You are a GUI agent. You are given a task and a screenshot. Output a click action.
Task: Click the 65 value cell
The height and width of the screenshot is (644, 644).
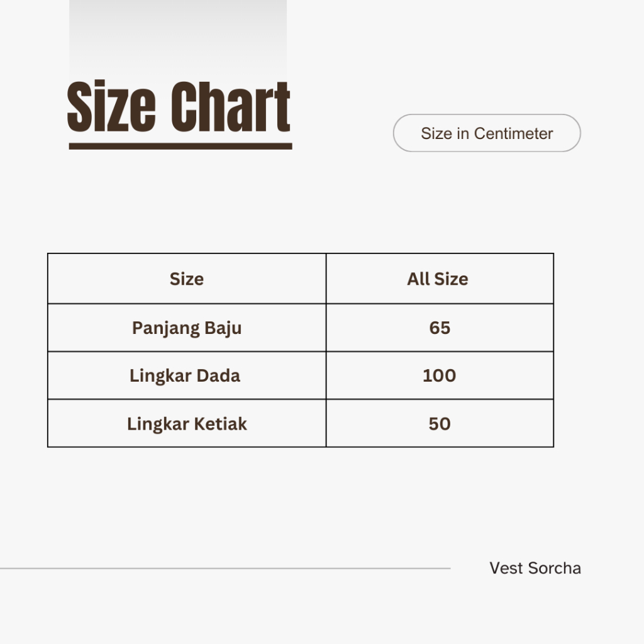[x=440, y=328]
